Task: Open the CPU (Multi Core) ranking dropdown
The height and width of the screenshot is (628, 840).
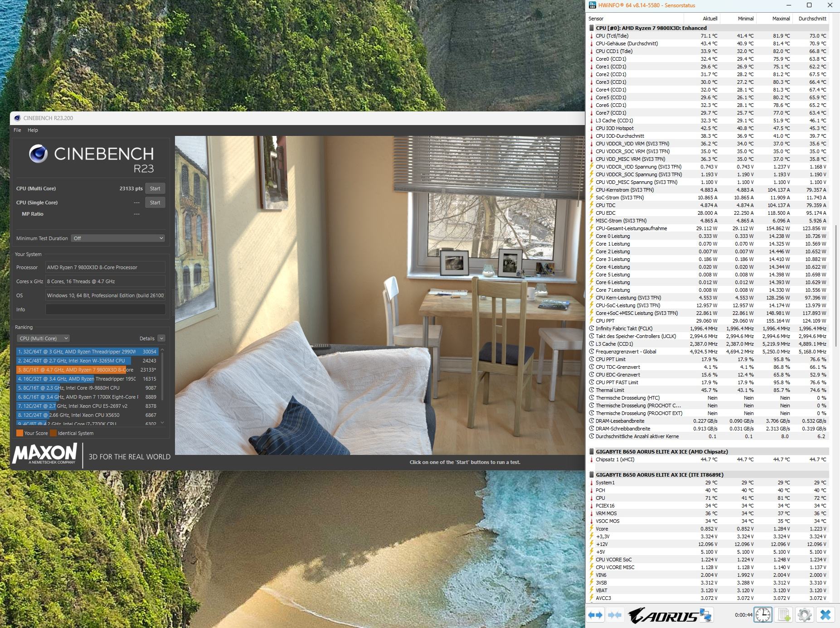Action: [x=44, y=338]
